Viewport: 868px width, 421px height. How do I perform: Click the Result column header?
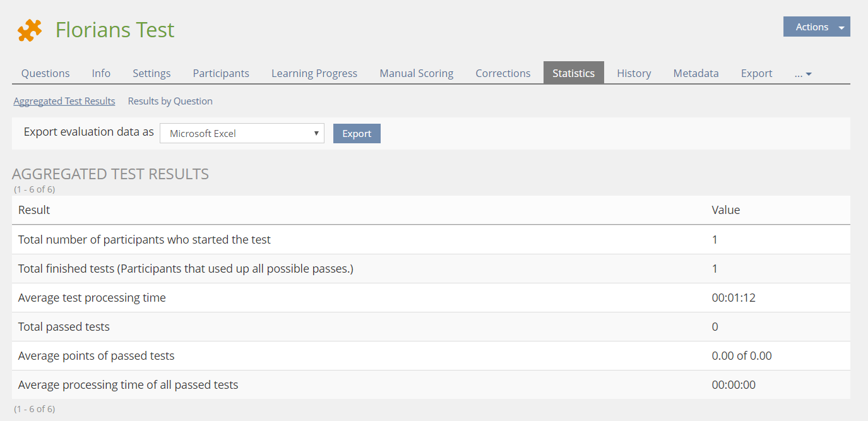(x=34, y=210)
